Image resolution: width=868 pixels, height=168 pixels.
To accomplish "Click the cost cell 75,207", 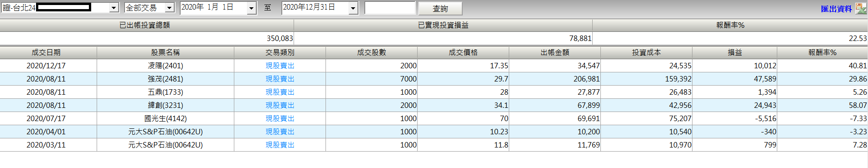I will (x=646, y=118).
